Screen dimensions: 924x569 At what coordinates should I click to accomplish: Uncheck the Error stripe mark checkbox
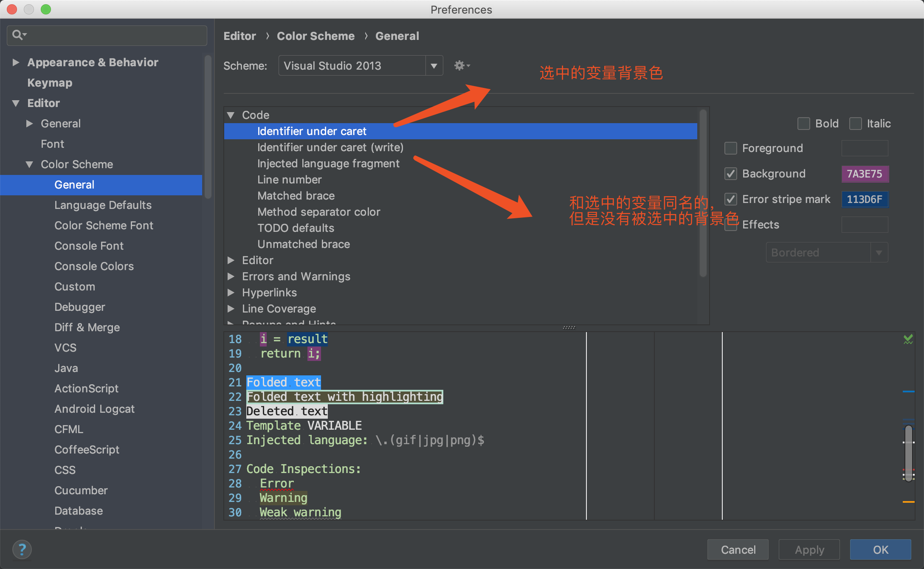point(730,199)
